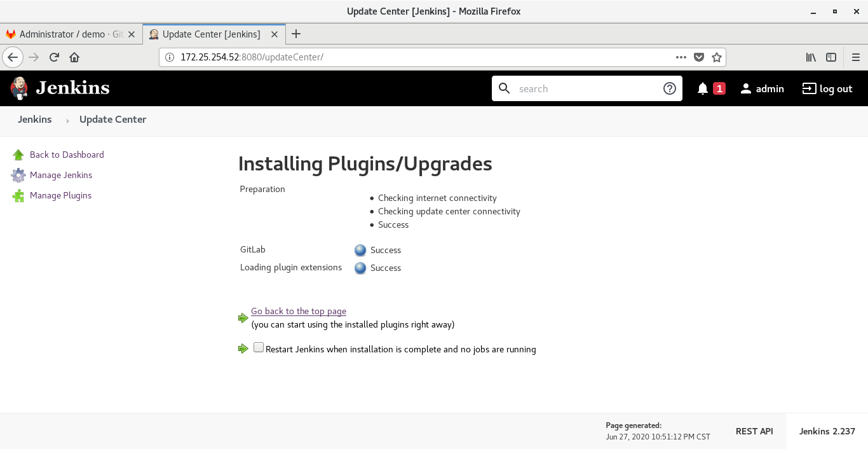Open a new browser tab
This screenshot has height=449, width=868.
(x=295, y=34)
